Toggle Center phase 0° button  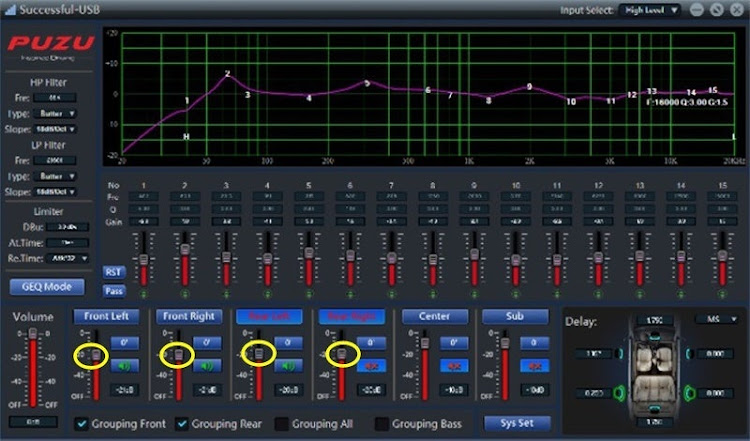pyautogui.click(x=454, y=342)
